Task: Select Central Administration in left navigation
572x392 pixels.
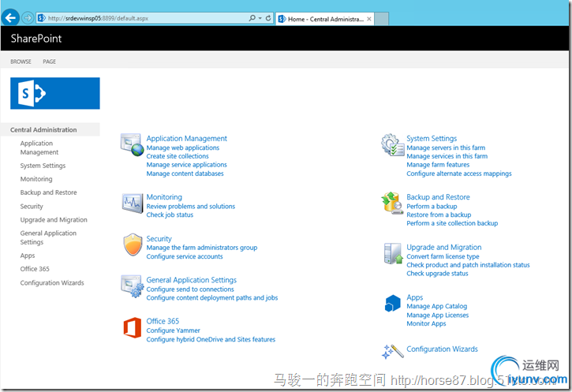Action: tap(43, 130)
